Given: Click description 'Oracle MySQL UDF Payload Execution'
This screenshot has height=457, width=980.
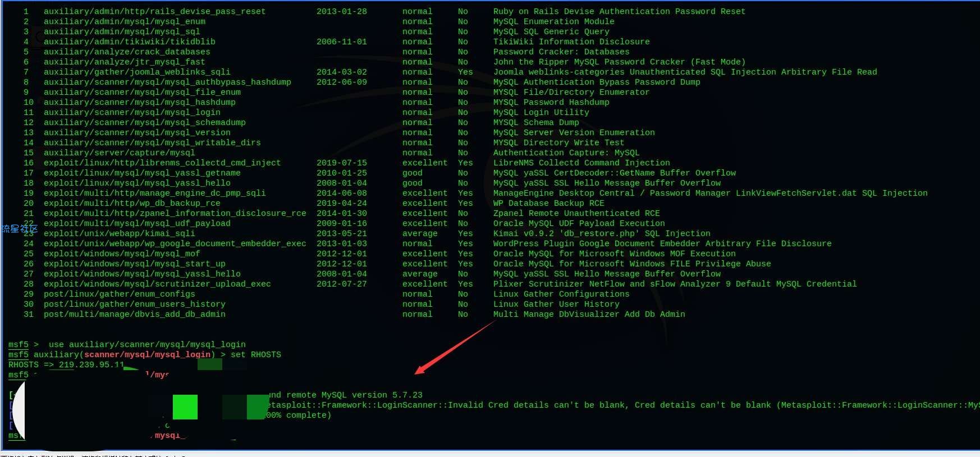Looking at the screenshot, I should [579, 223].
